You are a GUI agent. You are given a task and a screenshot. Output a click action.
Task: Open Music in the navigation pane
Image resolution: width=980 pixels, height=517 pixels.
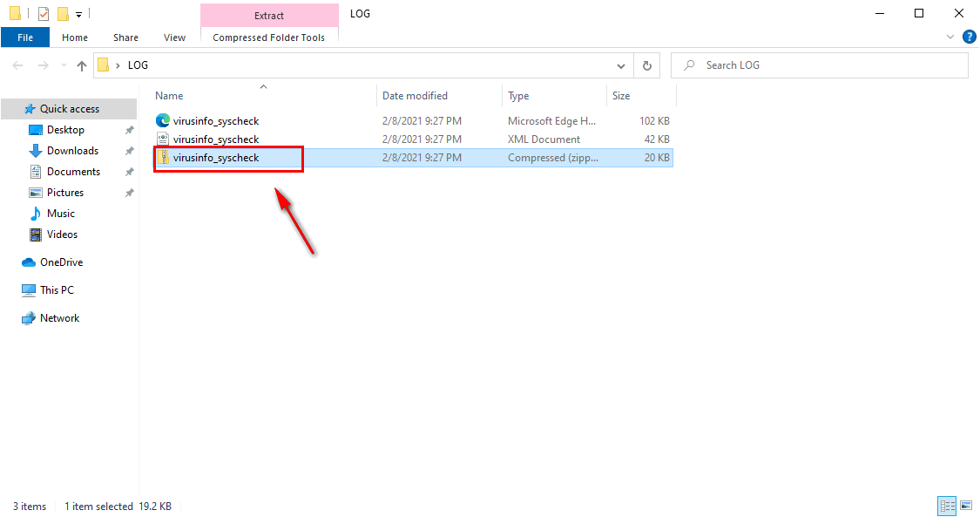coord(61,214)
